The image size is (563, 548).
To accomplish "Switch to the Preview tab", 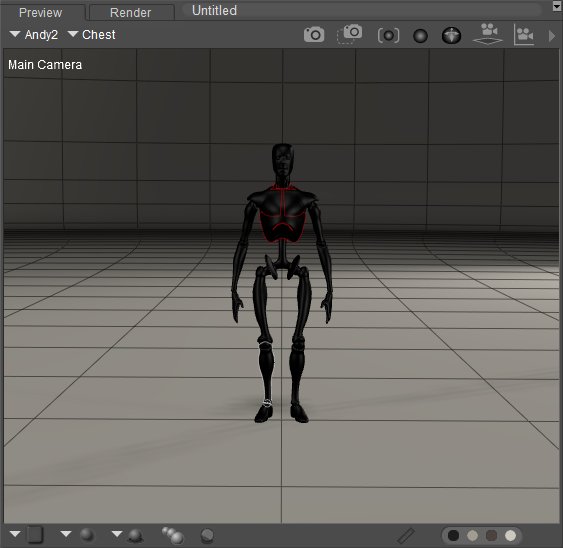I will click(x=41, y=13).
